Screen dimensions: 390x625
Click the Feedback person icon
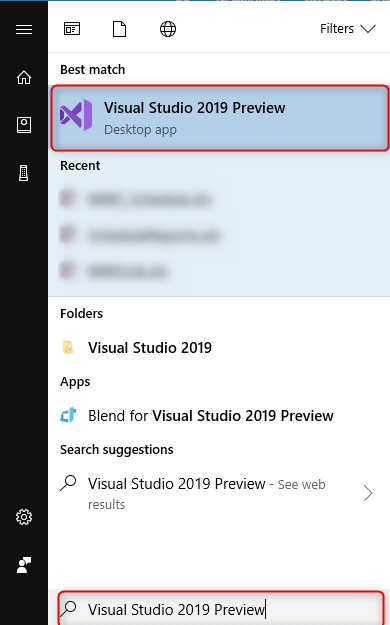[24, 565]
